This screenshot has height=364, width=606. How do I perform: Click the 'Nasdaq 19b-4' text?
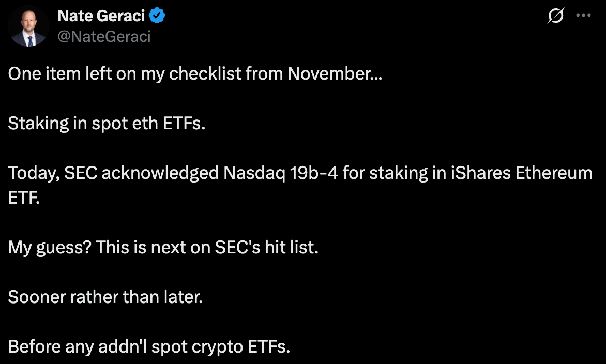tap(281, 173)
